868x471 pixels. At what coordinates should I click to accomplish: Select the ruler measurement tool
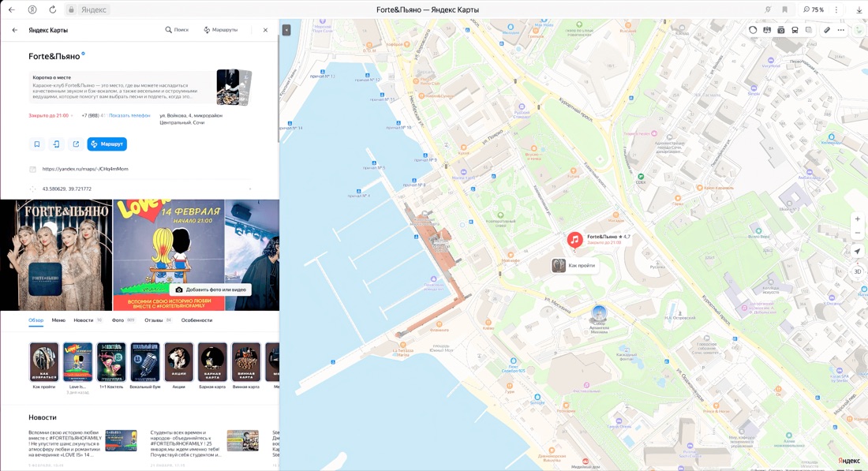(x=827, y=30)
